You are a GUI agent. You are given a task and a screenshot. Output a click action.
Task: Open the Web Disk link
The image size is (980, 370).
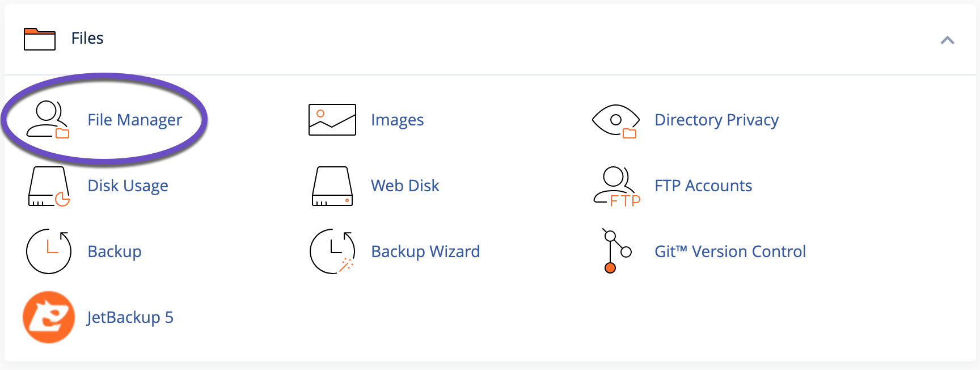(x=405, y=186)
